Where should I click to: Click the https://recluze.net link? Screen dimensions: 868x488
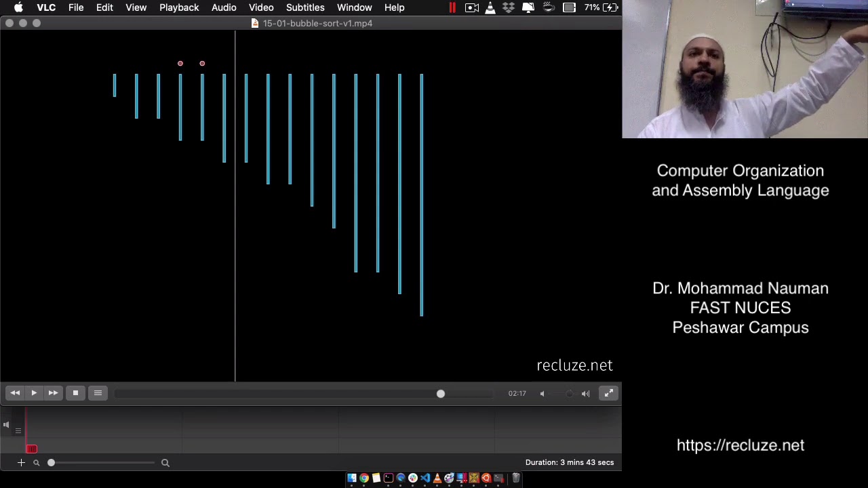click(741, 445)
